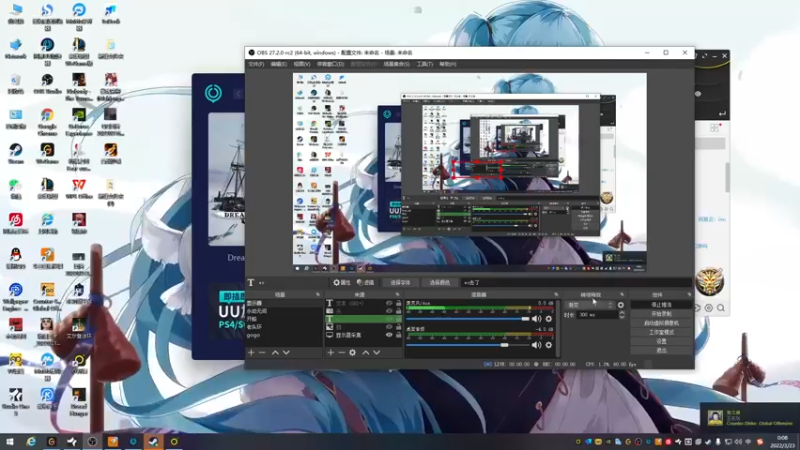This screenshot has height=450, width=800.
Task: Open source properties gear under the sources list
Action: pyautogui.click(x=353, y=353)
